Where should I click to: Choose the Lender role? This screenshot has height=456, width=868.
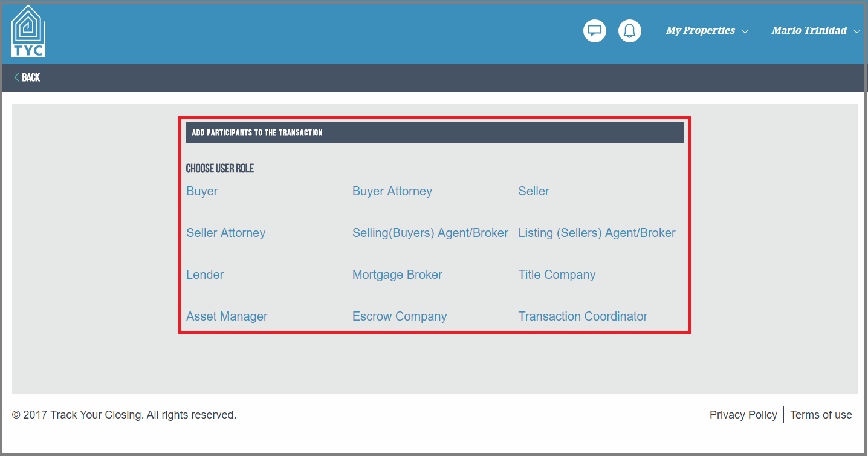click(x=205, y=275)
